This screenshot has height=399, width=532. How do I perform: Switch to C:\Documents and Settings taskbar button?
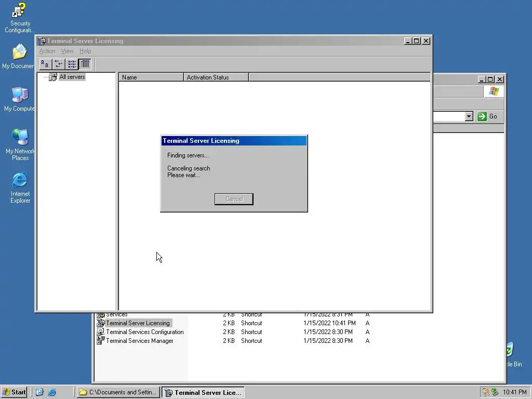(118, 392)
